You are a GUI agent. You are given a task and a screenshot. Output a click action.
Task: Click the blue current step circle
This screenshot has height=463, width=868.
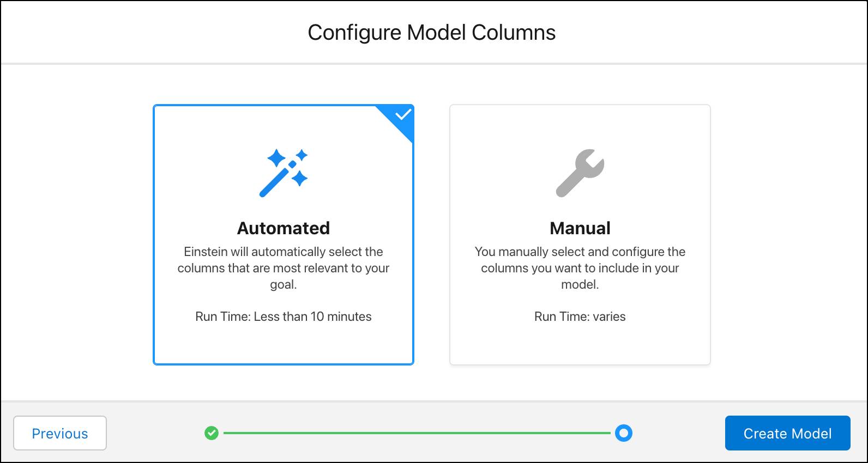624,433
